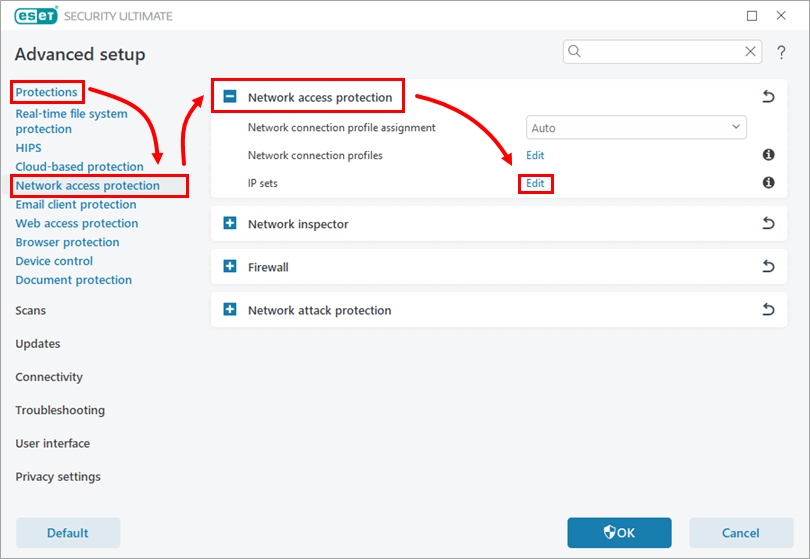This screenshot has height=559, width=810.
Task: Open the Updates category
Action: click(38, 344)
